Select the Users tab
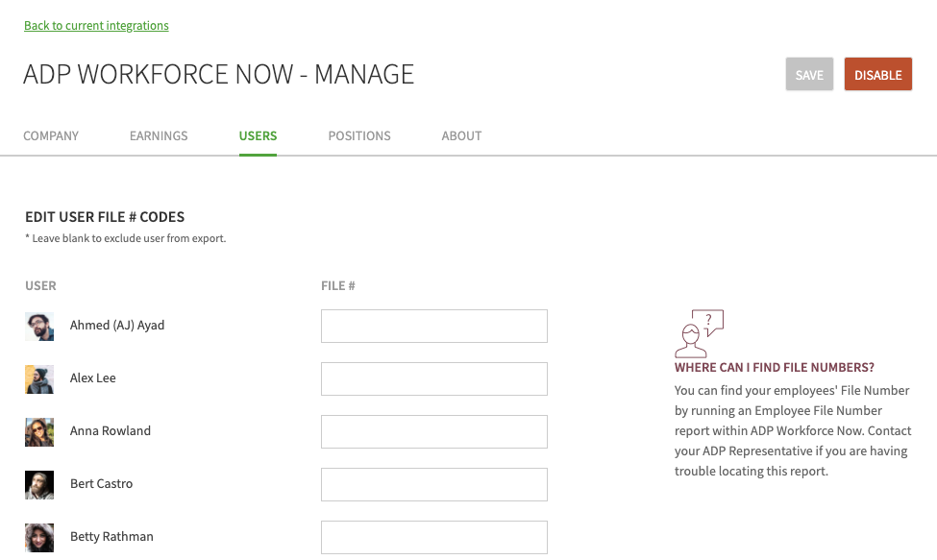The width and height of the screenshot is (937, 560). click(x=258, y=136)
